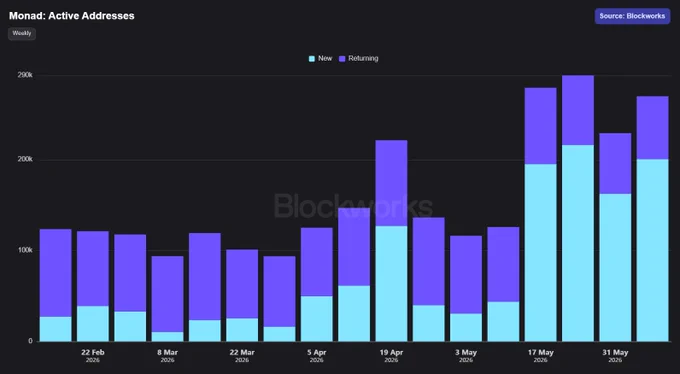Screen dimensions: 680x374
Task: Click the 'New' legend label
Action: 325,58
